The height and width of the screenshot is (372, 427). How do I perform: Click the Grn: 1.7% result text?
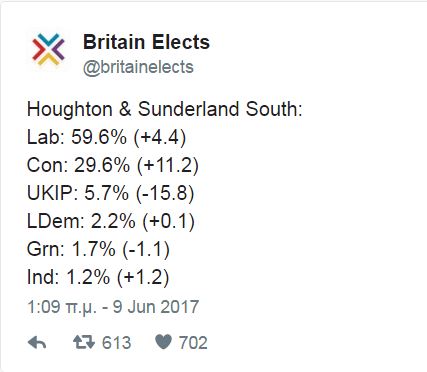pyautogui.click(x=71, y=249)
